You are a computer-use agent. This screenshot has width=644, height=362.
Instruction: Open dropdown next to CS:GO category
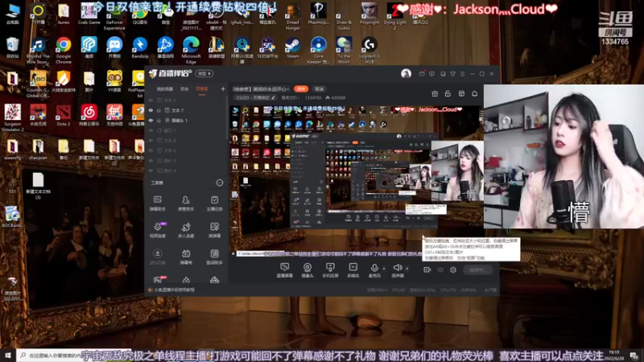point(289,97)
